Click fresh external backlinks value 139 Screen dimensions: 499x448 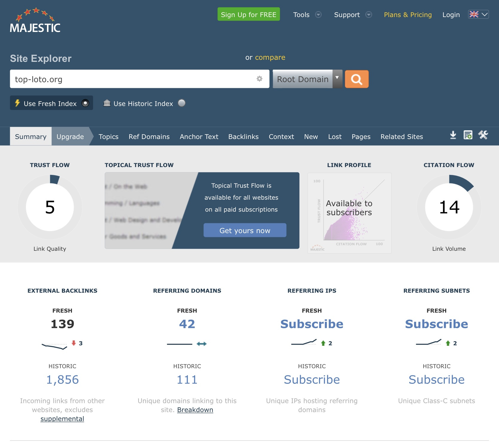pos(62,324)
